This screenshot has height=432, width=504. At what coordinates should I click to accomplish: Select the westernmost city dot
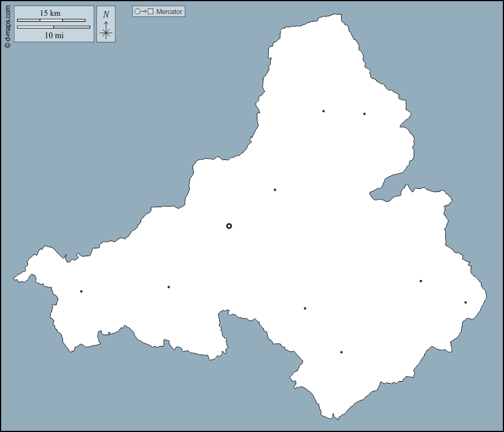coord(81,291)
